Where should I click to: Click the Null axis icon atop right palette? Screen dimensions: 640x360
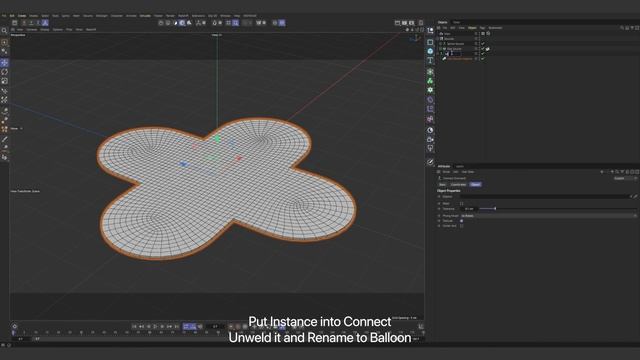click(x=430, y=31)
